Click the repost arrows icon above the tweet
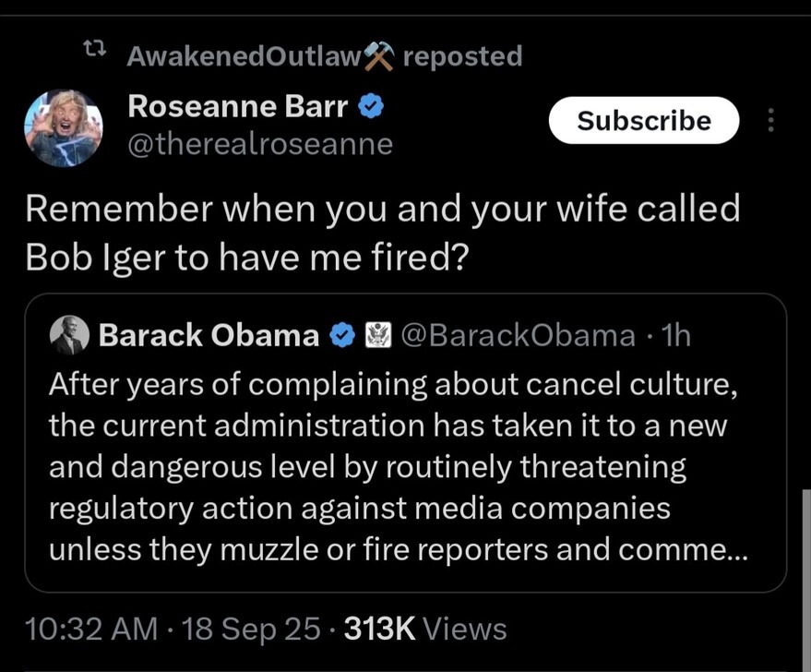The image size is (811, 672). (94, 55)
